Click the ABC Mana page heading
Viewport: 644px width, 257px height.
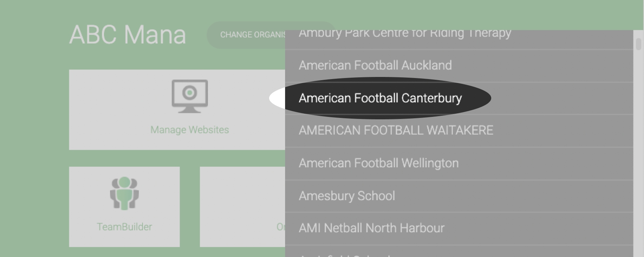pos(128,35)
